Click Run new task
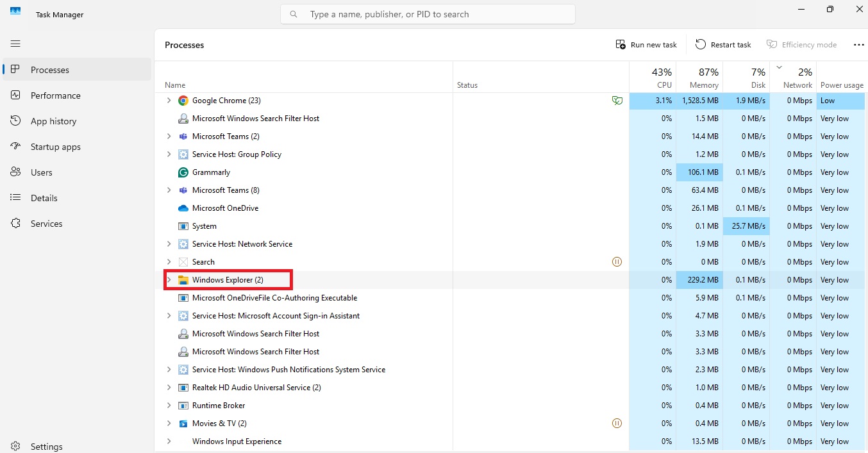This screenshot has width=868, height=453. click(646, 45)
